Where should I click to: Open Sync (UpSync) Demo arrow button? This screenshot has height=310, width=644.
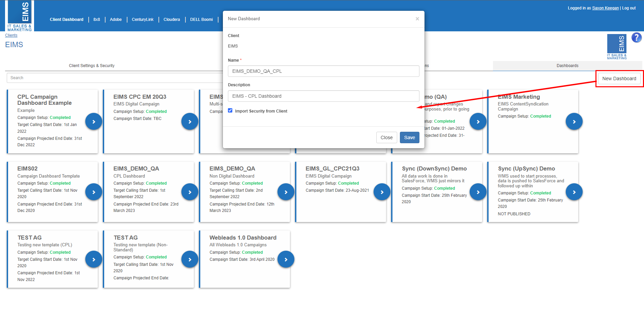[x=574, y=192]
